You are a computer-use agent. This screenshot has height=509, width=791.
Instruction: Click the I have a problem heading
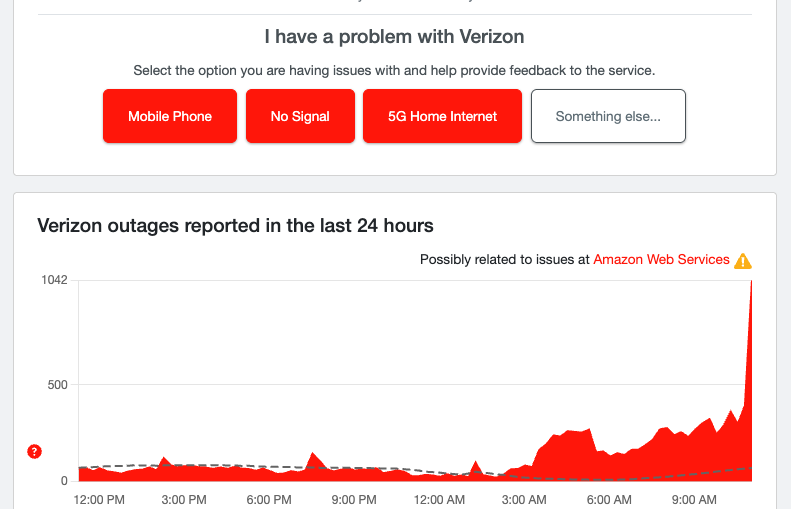point(394,37)
